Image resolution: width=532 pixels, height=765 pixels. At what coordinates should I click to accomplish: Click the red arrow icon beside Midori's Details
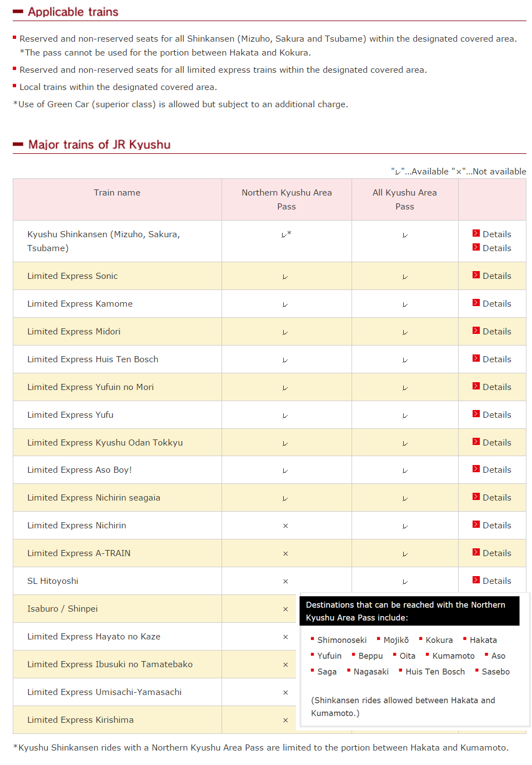tap(476, 331)
